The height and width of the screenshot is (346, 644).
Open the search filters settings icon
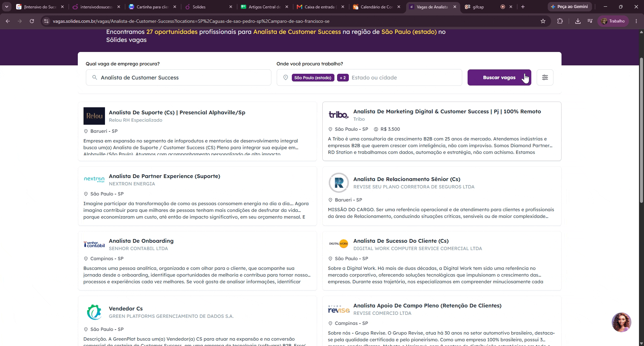point(545,77)
